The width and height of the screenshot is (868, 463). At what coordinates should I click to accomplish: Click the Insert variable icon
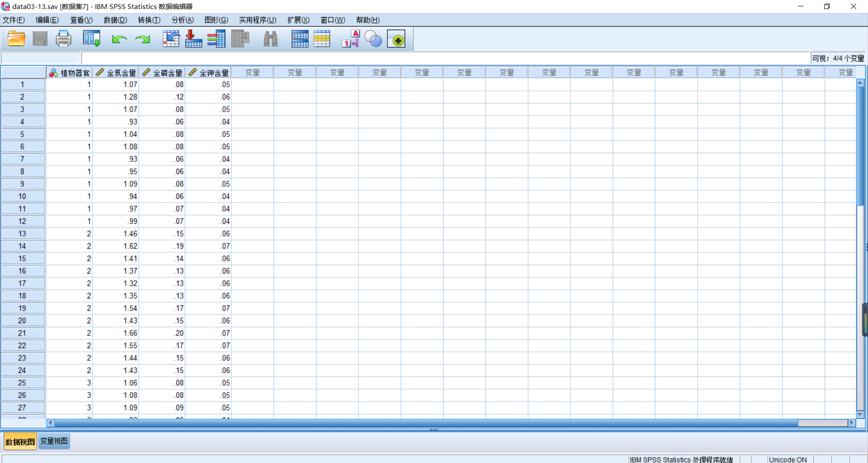point(322,39)
